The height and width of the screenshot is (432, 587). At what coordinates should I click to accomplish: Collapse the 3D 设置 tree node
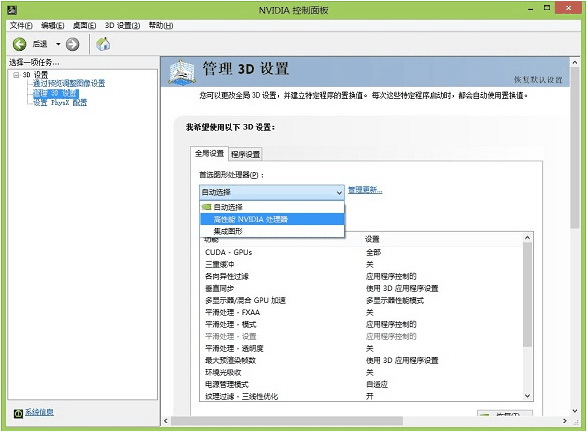16,75
